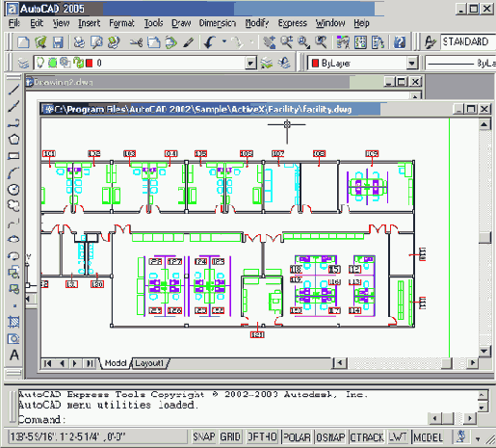
Task: Go to last layout tab arrow
Action: point(90,363)
